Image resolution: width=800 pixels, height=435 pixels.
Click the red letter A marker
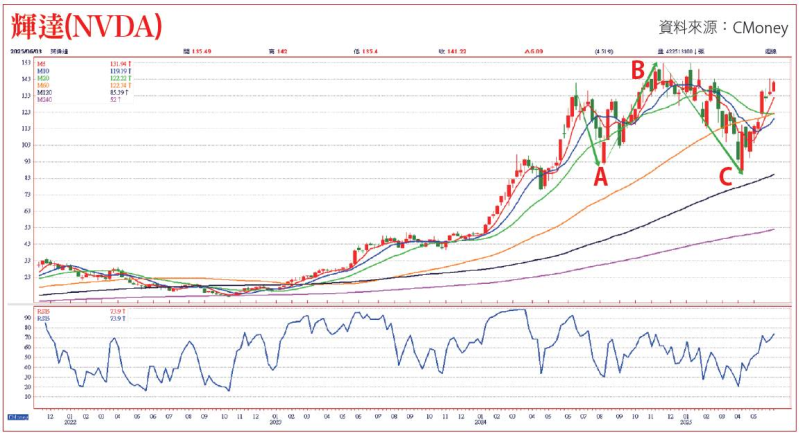pyautogui.click(x=600, y=176)
